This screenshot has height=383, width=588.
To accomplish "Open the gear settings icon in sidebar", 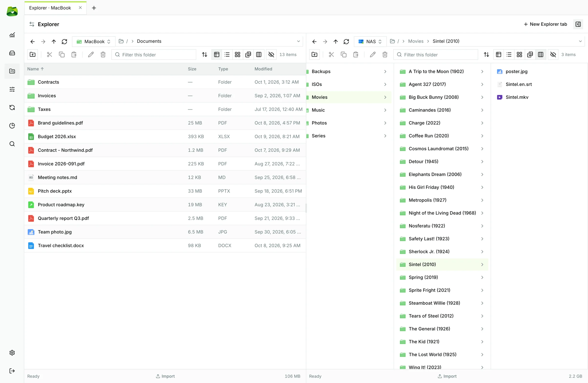I will 12,353.
